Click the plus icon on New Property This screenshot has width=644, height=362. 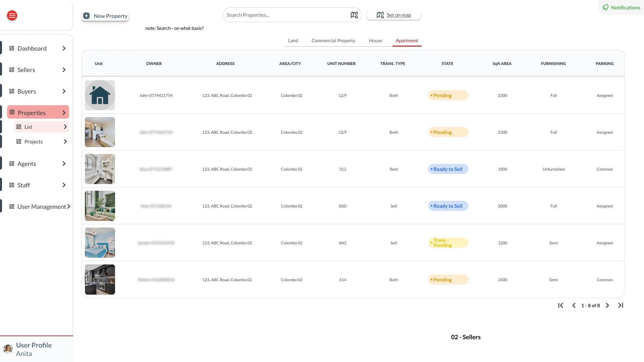pyautogui.click(x=87, y=16)
